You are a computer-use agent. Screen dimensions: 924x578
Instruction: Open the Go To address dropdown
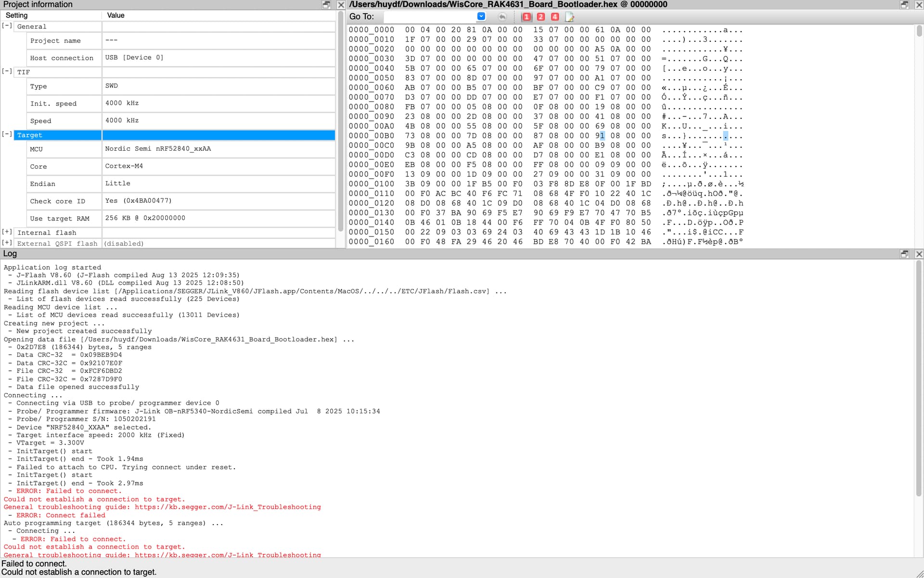(x=481, y=16)
